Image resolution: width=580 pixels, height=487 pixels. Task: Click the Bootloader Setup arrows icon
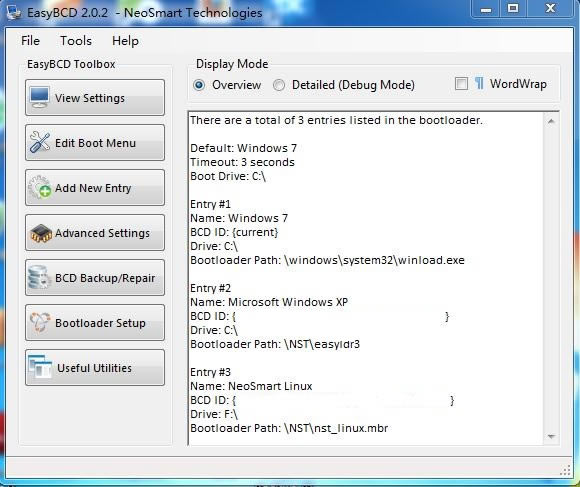(x=40, y=322)
